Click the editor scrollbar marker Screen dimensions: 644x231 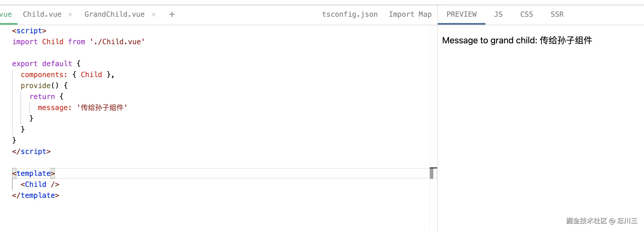pyautogui.click(x=432, y=173)
